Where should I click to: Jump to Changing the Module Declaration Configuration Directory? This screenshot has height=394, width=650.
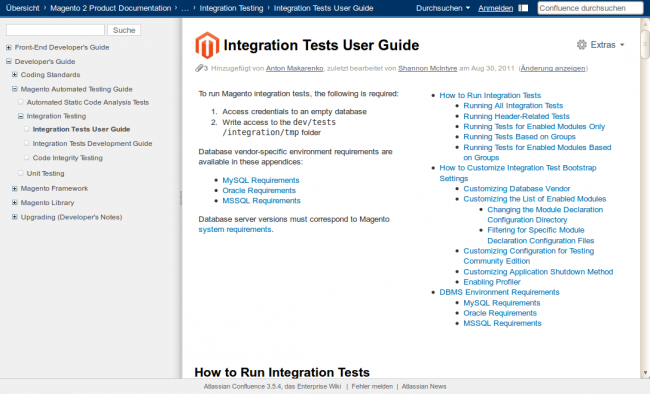click(545, 215)
